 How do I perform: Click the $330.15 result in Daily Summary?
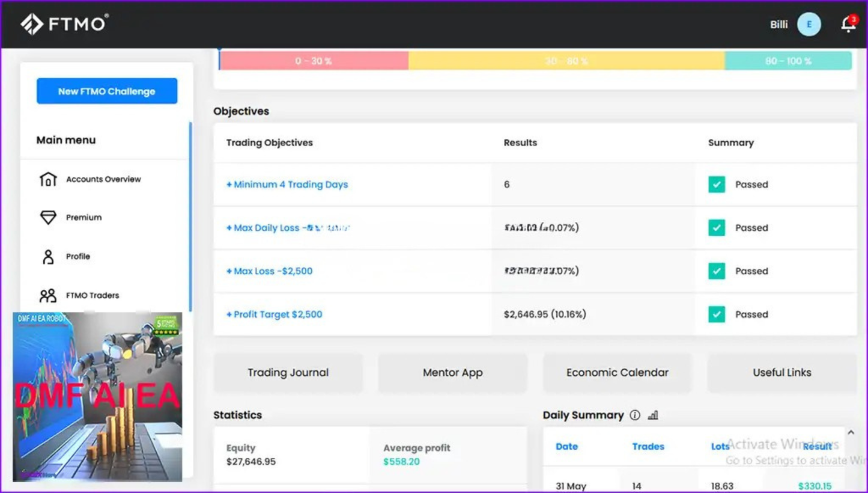coord(815,486)
